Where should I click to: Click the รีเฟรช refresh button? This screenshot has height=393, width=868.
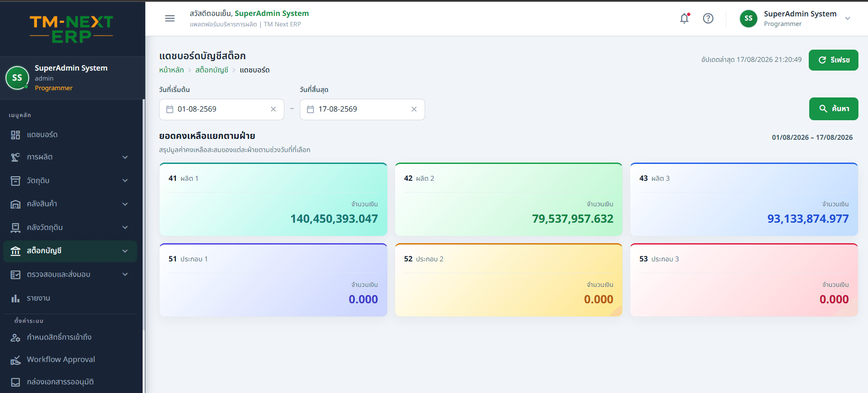click(833, 60)
